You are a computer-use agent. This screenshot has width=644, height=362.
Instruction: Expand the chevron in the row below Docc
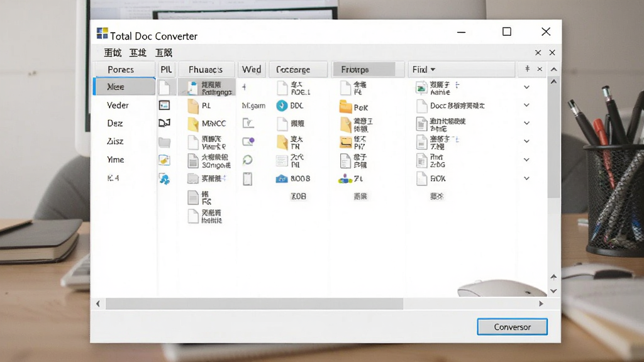pyautogui.click(x=526, y=123)
